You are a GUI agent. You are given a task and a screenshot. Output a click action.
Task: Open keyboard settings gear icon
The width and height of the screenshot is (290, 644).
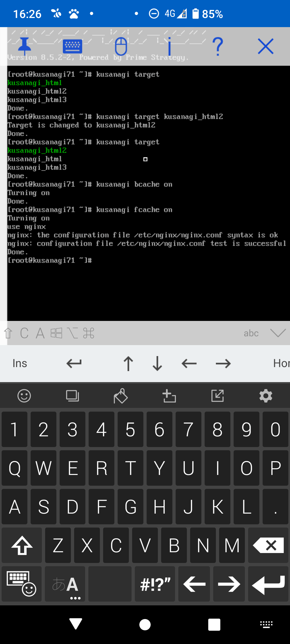click(266, 396)
